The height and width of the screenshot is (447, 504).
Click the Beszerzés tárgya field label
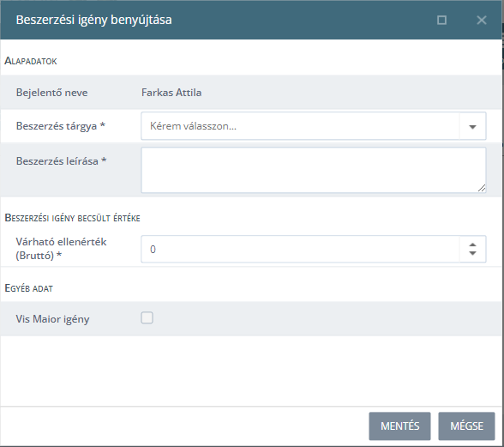(x=60, y=126)
